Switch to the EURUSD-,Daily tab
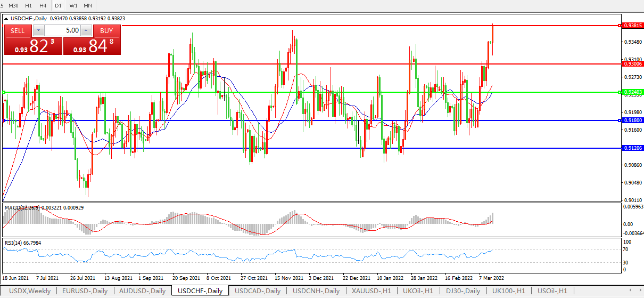The image size is (644, 298). (85, 291)
